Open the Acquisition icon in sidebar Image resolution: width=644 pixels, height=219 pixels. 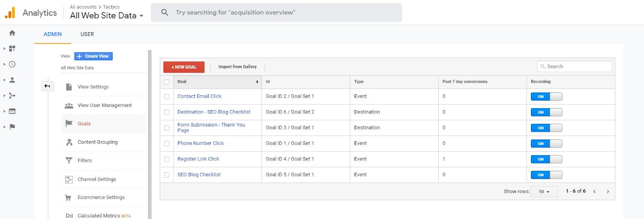point(12,96)
